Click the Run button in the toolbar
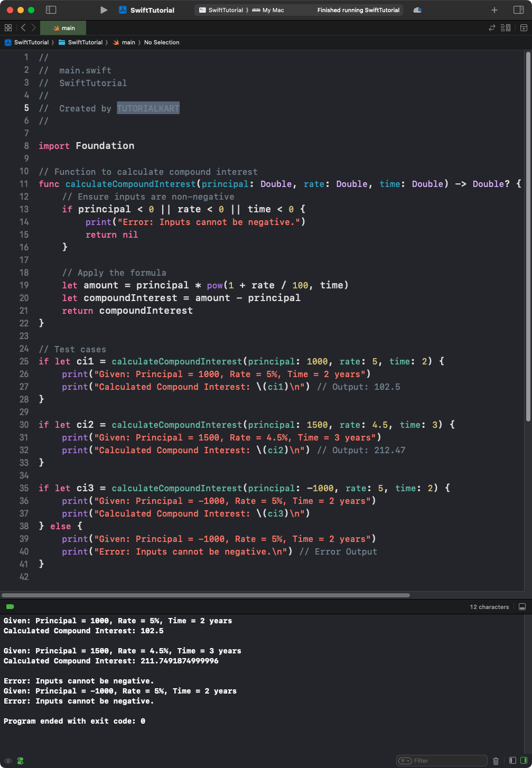532x768 pixels. click(104, 10)
